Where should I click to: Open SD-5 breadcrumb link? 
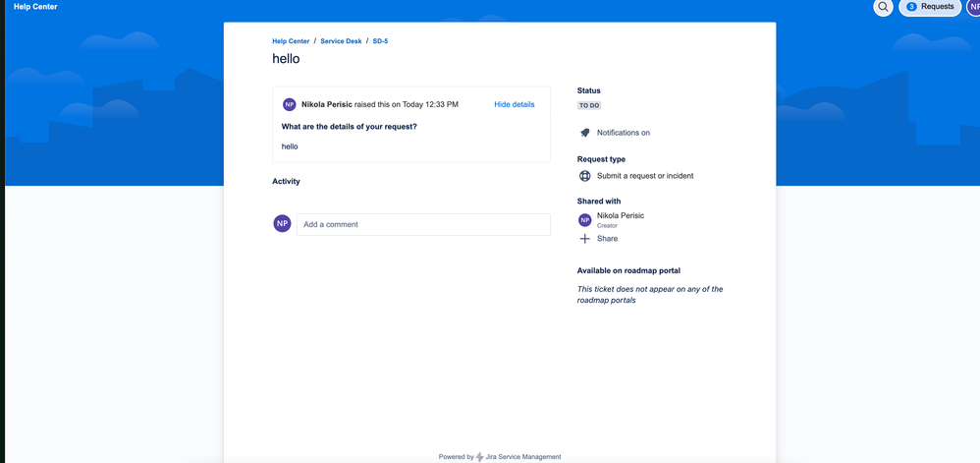pos(381,41)
